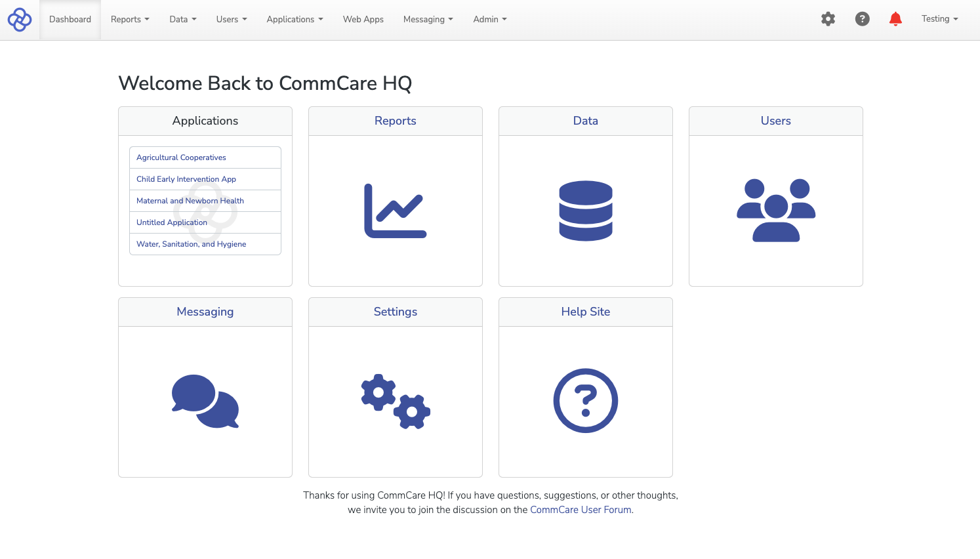The image size is (980, 559).
Task: Click the help question mark icon in navbar
Action: pyautogui.click(x=863, y=19)
